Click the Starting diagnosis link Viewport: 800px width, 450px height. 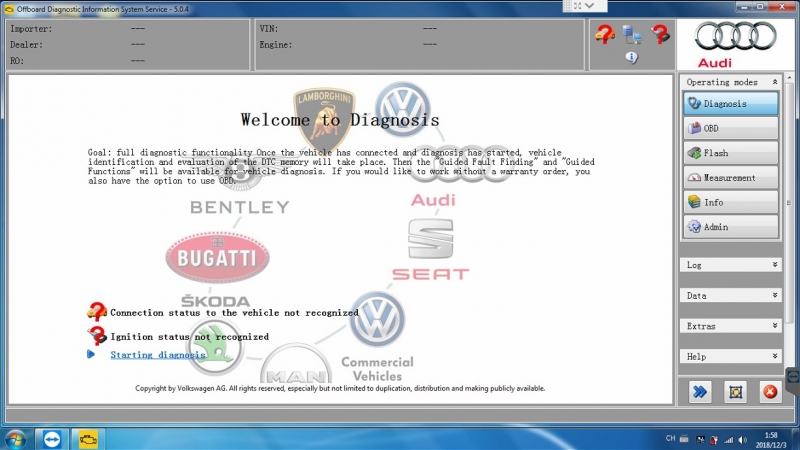158,355
